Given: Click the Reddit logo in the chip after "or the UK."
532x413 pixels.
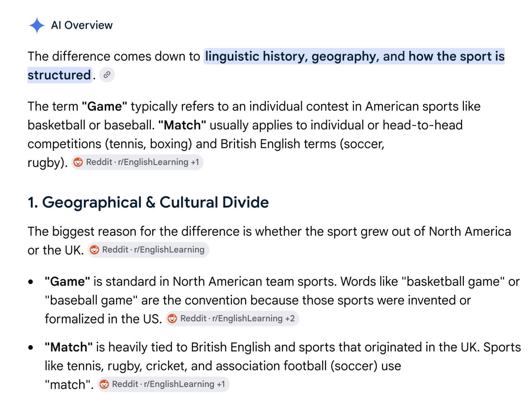Looking at the screenshot, I should click(94, 250).
